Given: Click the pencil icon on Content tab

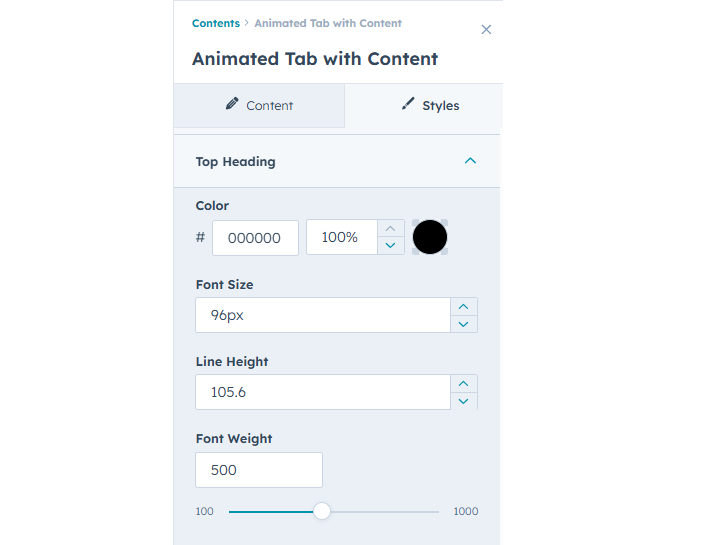Looking at the screenshot, I should (x=232, y=104).
